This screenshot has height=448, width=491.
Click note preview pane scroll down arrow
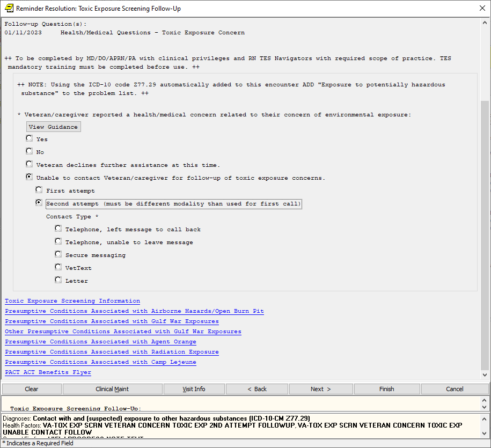click(x=485, y=407)
